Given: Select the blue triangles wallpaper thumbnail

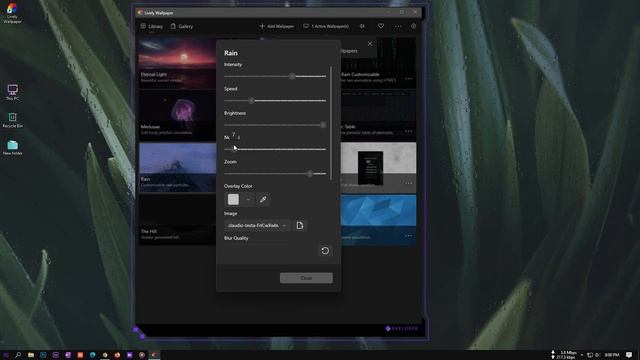Looking at the screenshot, I should click(378, 220).
